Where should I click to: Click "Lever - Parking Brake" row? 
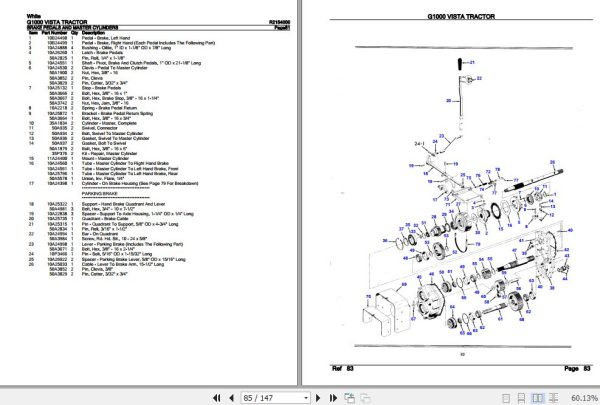coord(132,244)
